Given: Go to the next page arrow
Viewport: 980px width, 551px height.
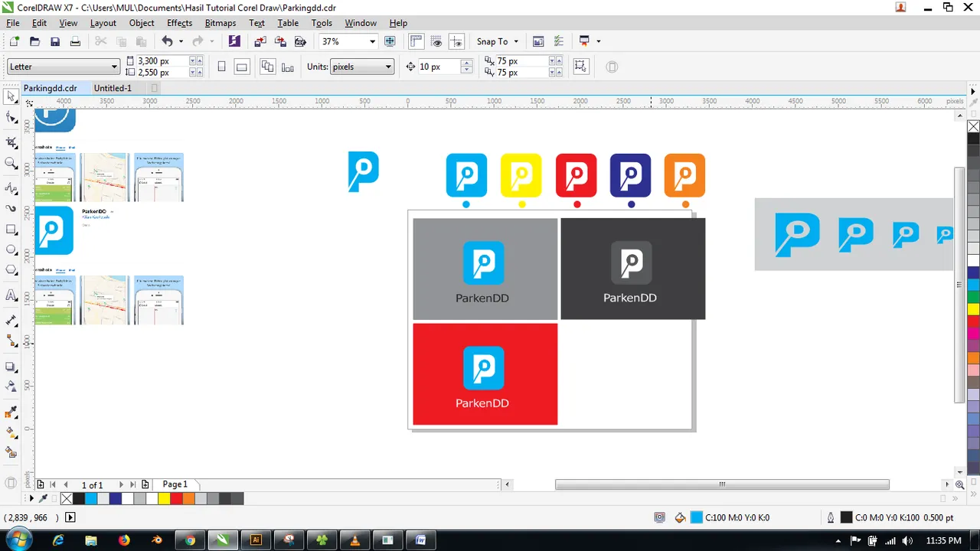Looking at the screenshot, I should [121, 484].
